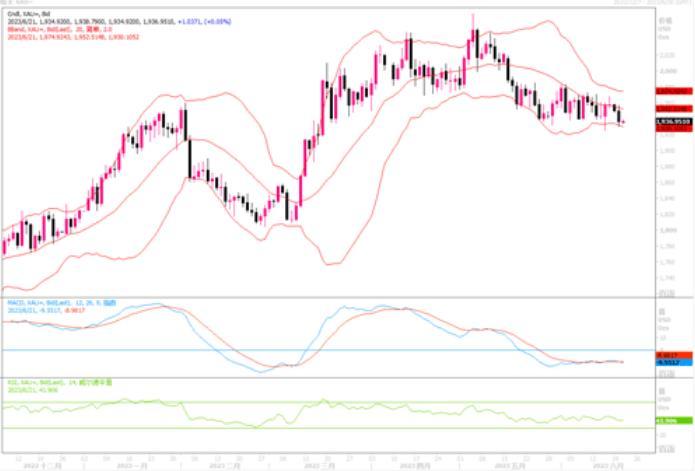The image size is (695, 471).
Task: Click the green RSI value tag 43.906
Action: (668, 420)
